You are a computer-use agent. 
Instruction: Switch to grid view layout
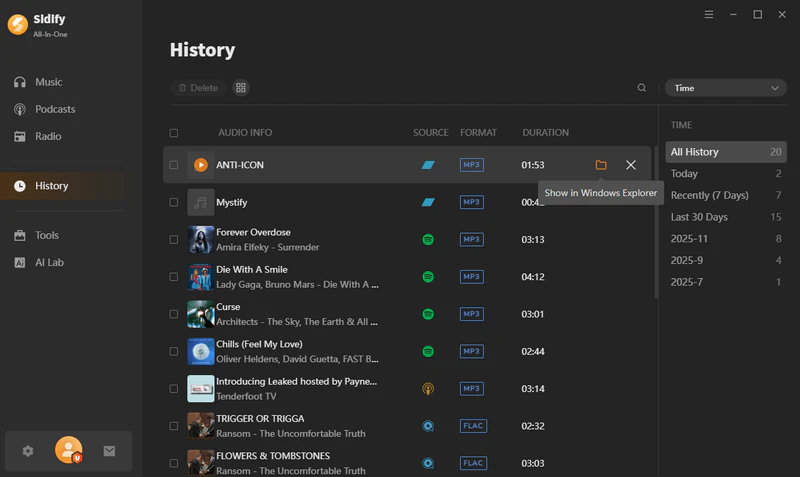pos(241,88)
